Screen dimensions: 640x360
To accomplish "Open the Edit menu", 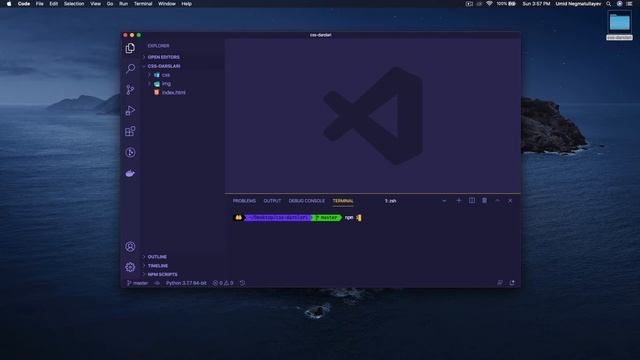I will [53, 4].
